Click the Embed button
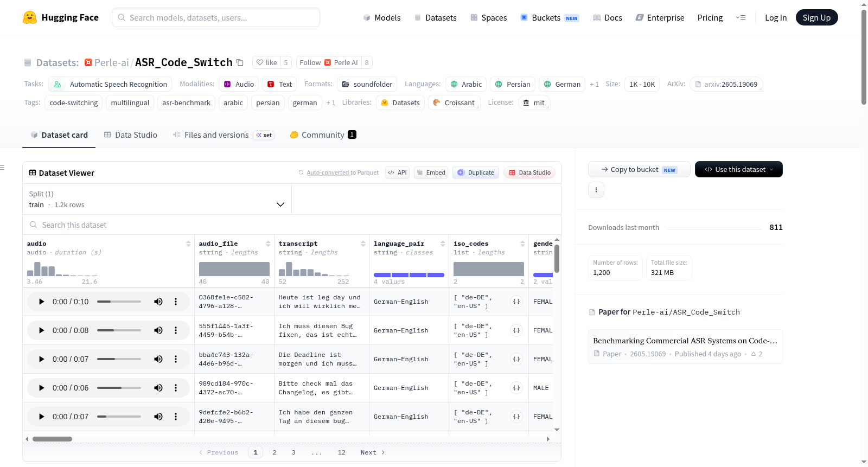 click(x=431, y=172)
